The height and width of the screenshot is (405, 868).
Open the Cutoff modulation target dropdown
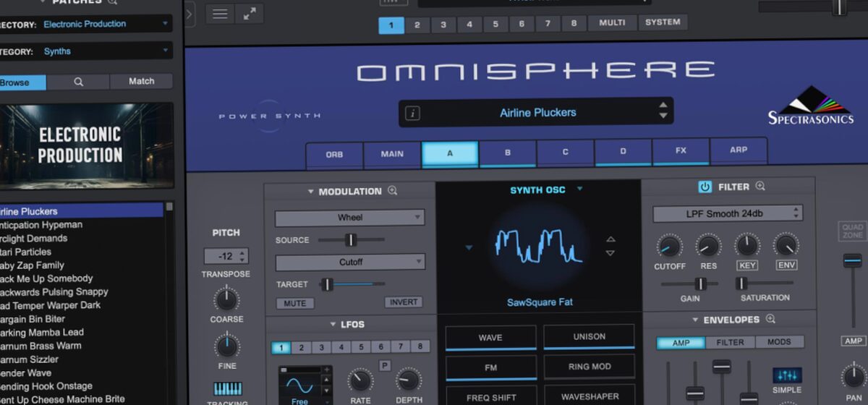click(x=350, y=262)
